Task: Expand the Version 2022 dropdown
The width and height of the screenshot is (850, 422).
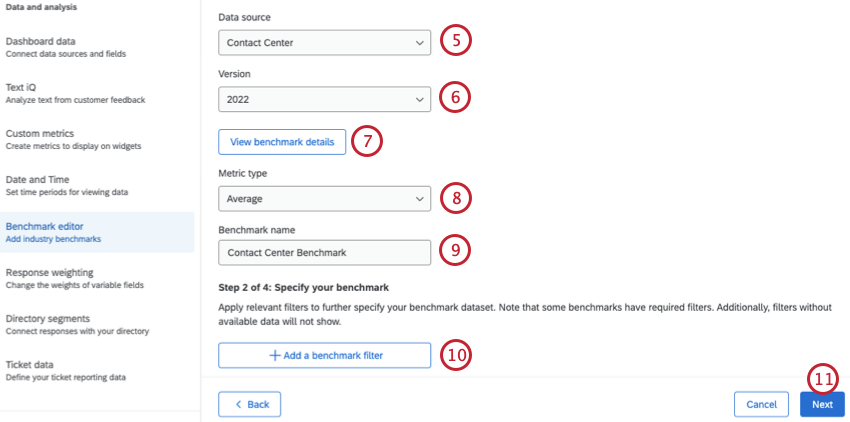Action: pyautogui.click(x=324, y=99)
